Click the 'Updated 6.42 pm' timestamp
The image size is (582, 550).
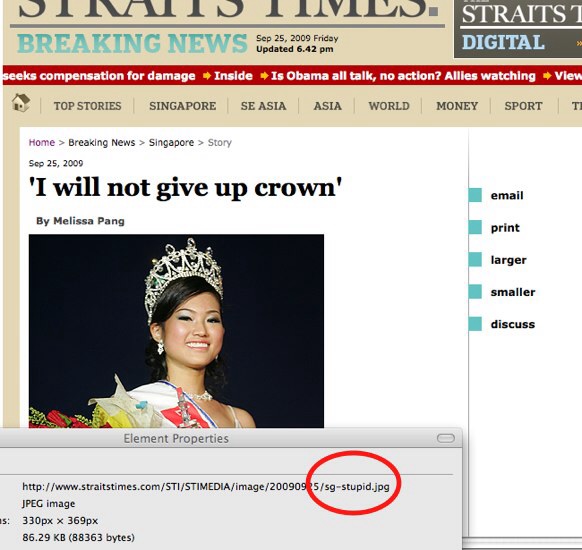click(295, 49)
